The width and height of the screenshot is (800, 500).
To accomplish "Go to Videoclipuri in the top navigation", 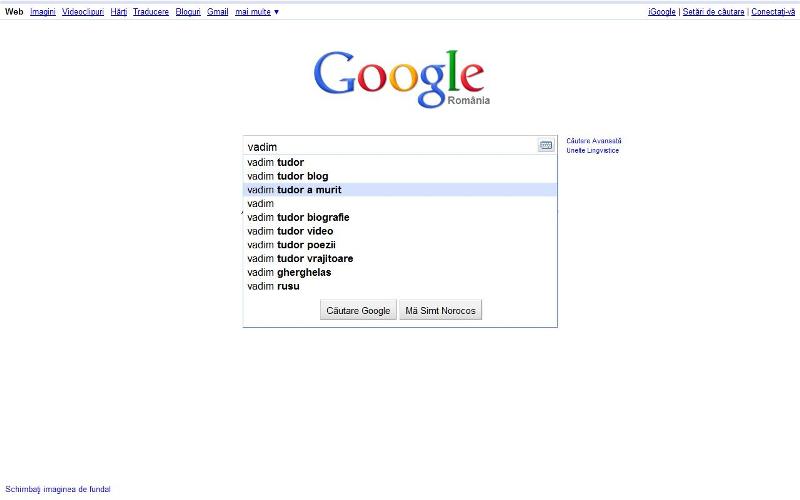I will 83,12.
